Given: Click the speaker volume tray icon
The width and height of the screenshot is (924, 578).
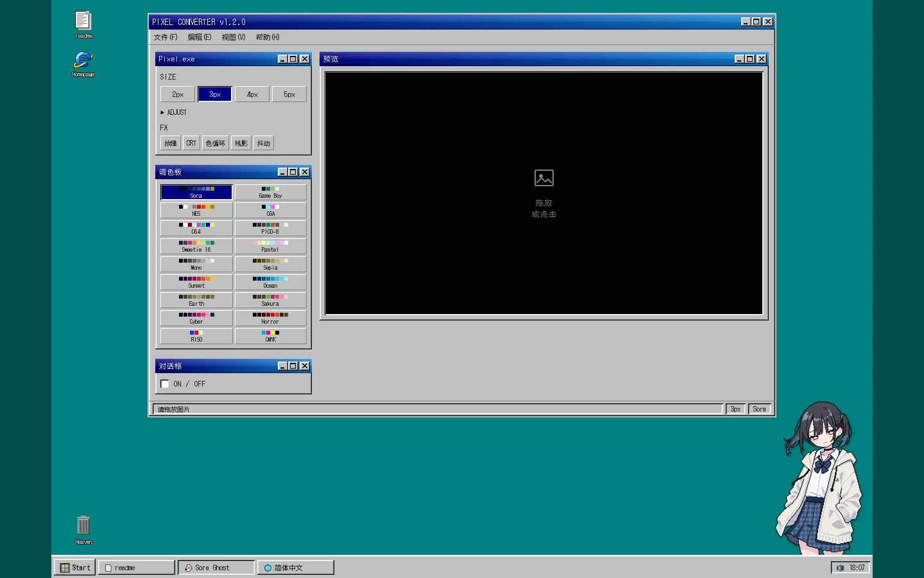Looking at the screenshot, I should tap(840, 568).
